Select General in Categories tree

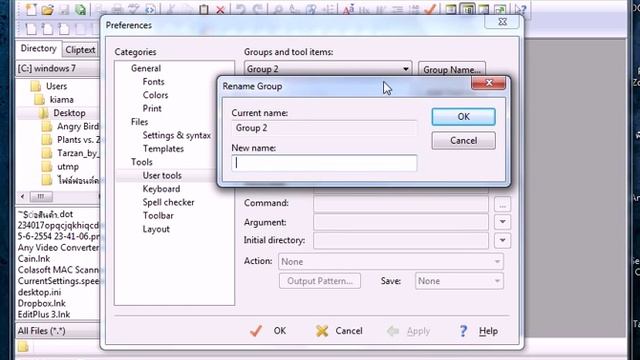[x=146, y=68]
